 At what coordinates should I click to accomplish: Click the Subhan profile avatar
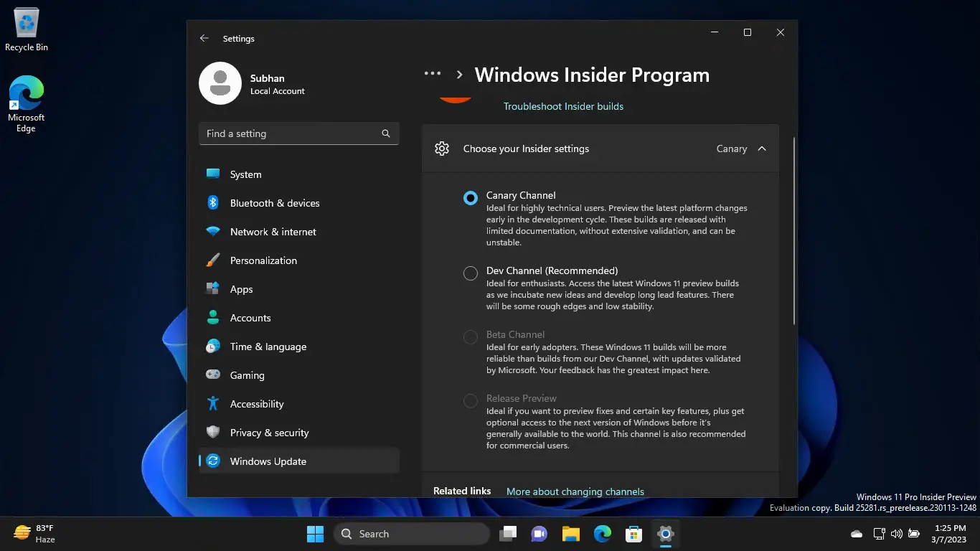coord(220,83)
